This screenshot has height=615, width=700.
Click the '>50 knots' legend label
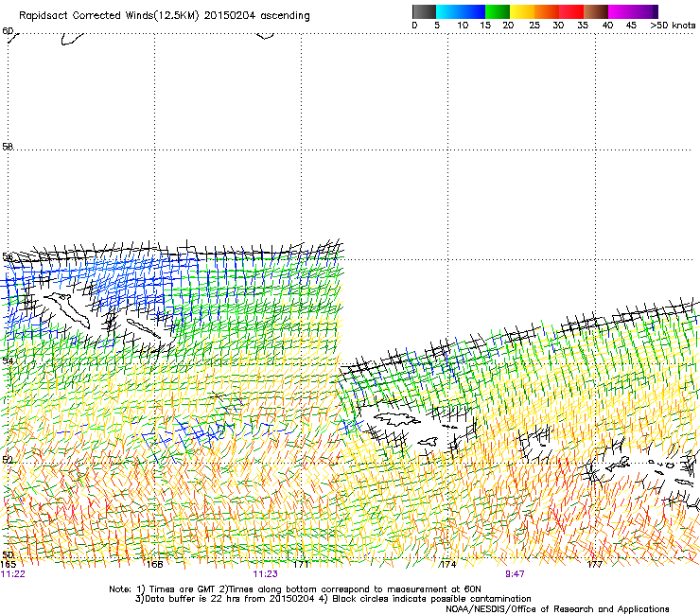(673, 26)
